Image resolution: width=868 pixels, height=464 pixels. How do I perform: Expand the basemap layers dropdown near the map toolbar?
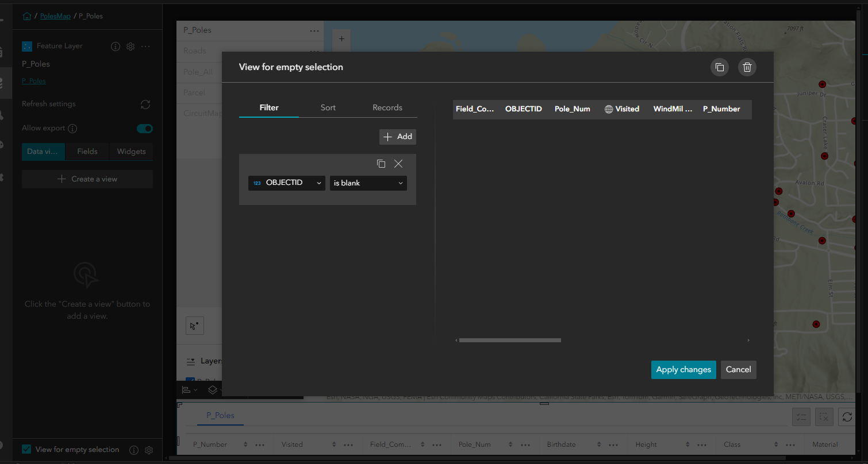click(x=214, y=389)
